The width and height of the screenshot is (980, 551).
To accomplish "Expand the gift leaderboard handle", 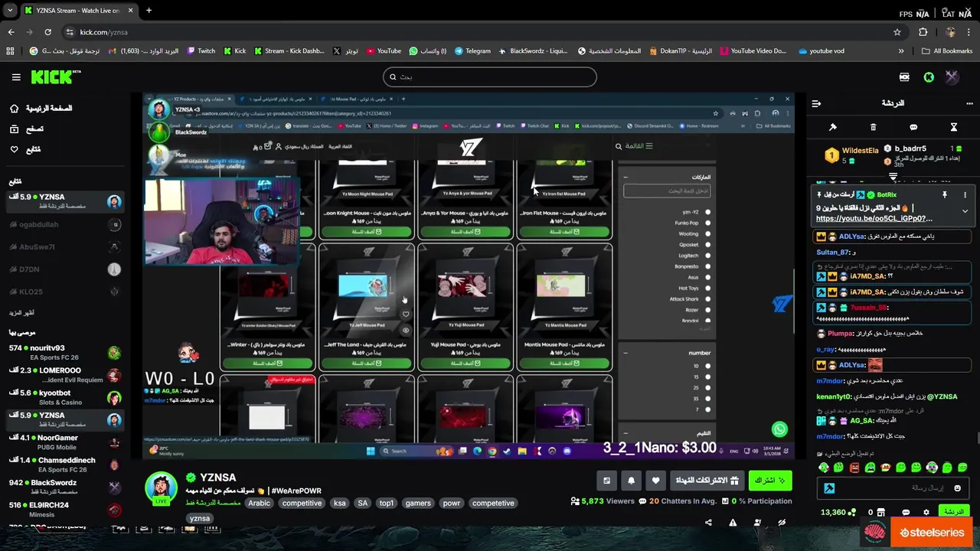I will pos(893,176).
